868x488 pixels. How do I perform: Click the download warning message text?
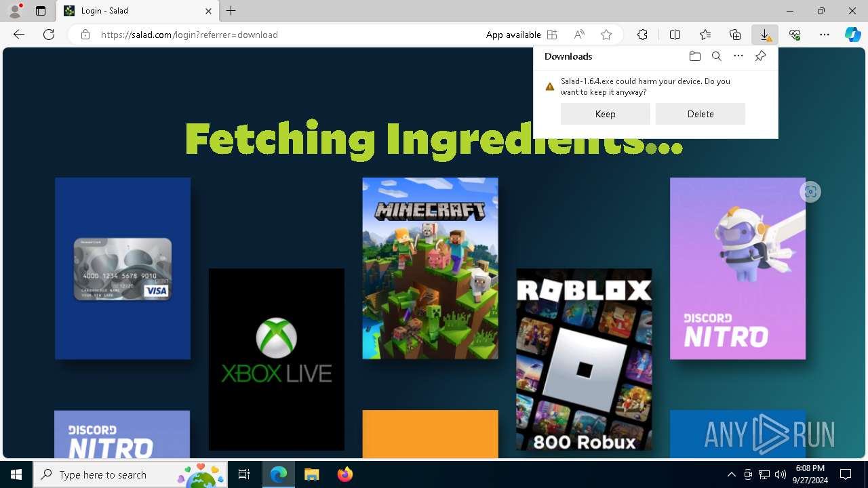pyautogui.click(x=646, y=86)
